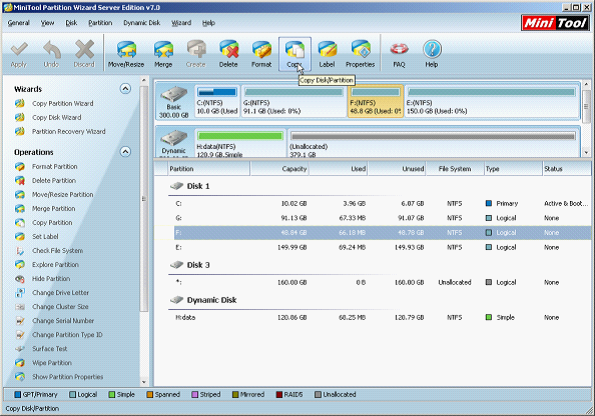Viewport: 595px width, 416px height.
Task: Click the Apply toolbar button
Action: point(19,54)
